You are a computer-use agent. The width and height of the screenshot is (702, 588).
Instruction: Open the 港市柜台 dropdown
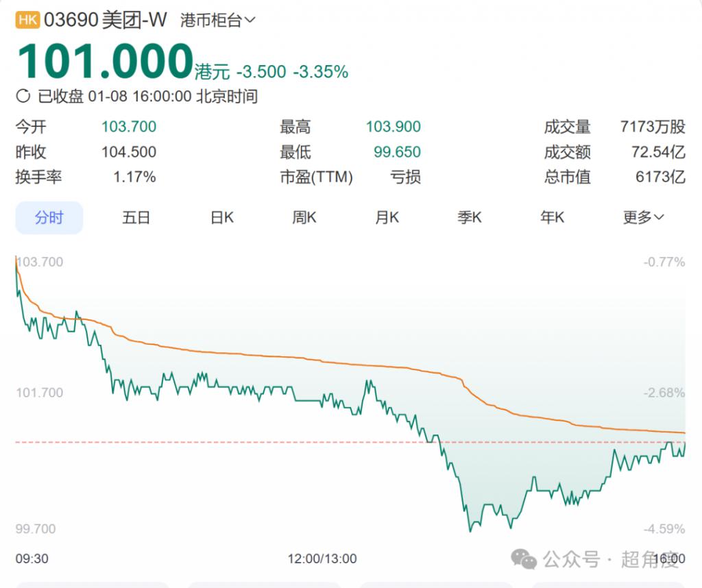pos(217,21)
